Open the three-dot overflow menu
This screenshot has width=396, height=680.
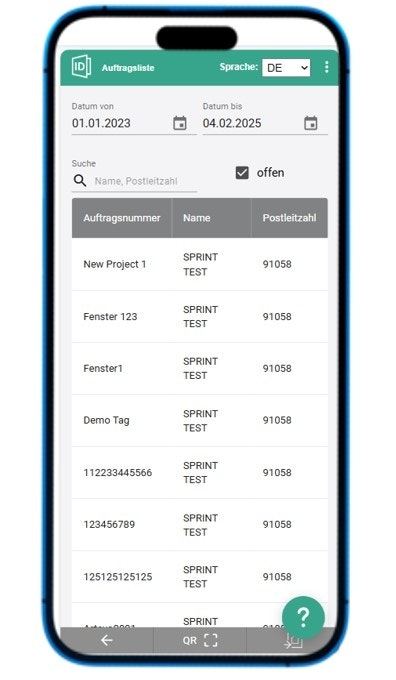[x=326, y=67]
